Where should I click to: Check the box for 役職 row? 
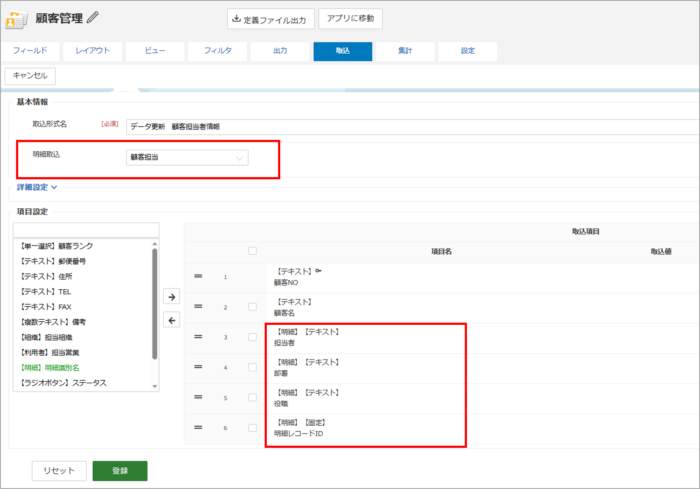pos(252,397)
